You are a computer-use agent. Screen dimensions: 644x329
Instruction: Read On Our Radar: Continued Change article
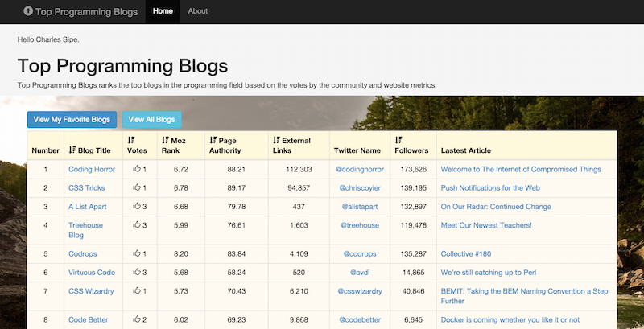496,207
